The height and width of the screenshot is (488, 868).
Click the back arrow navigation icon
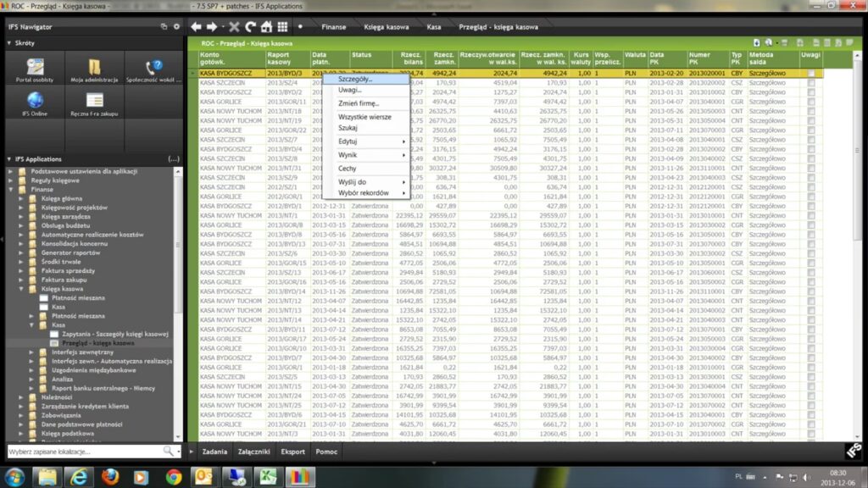196,27
